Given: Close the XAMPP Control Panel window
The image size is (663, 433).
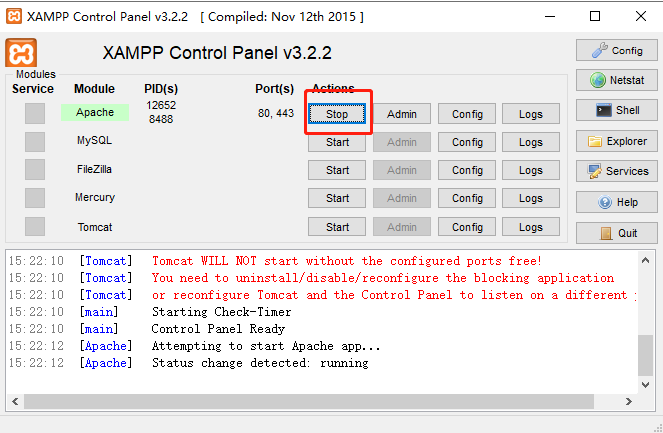Looking at the screenshot, I should 641,16.
